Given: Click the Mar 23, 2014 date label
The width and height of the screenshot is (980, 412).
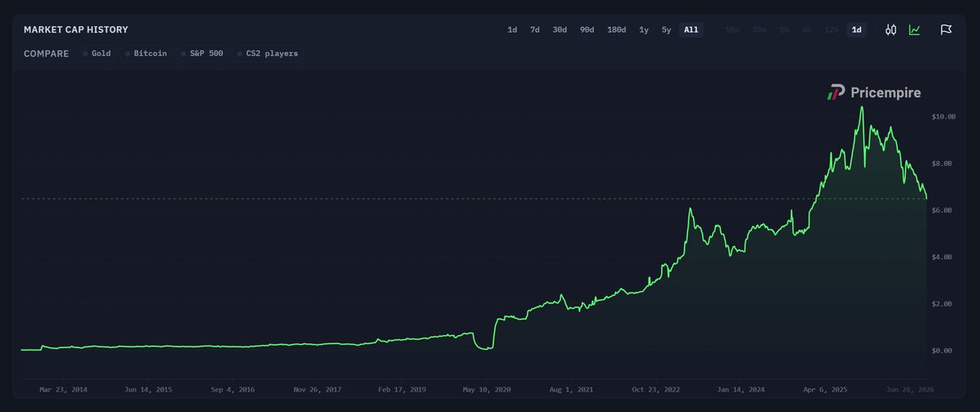Looking at the screenshot, I should 63,390.
